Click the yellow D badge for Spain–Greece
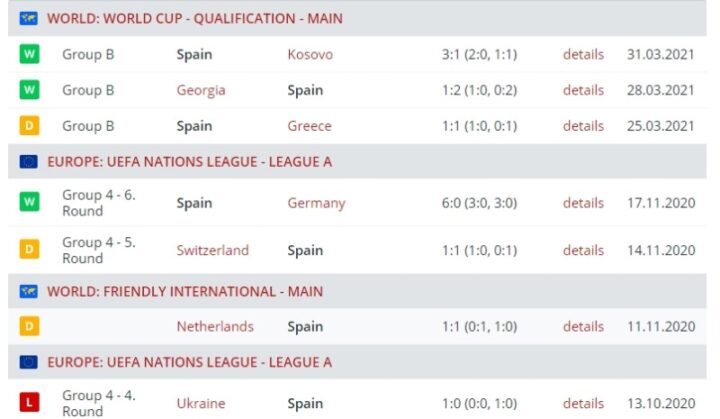 pyautogui.click(x=30, y=126)
